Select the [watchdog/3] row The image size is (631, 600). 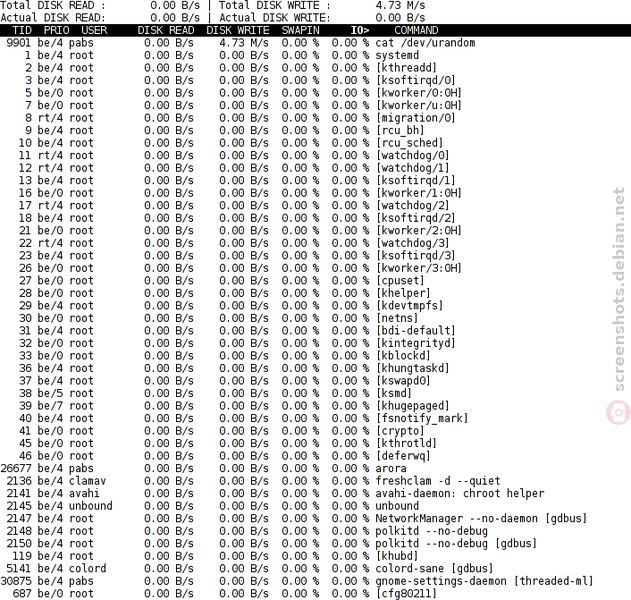[316, 243]
